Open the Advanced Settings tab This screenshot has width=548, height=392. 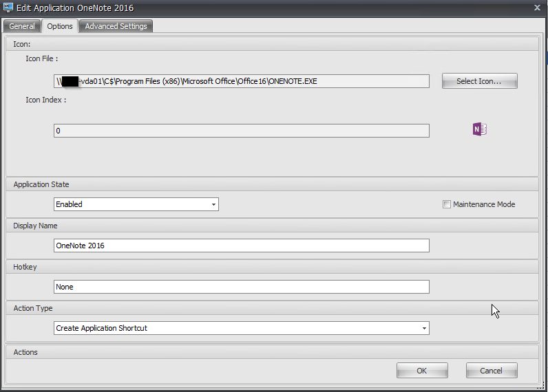(x=116, y=26)
